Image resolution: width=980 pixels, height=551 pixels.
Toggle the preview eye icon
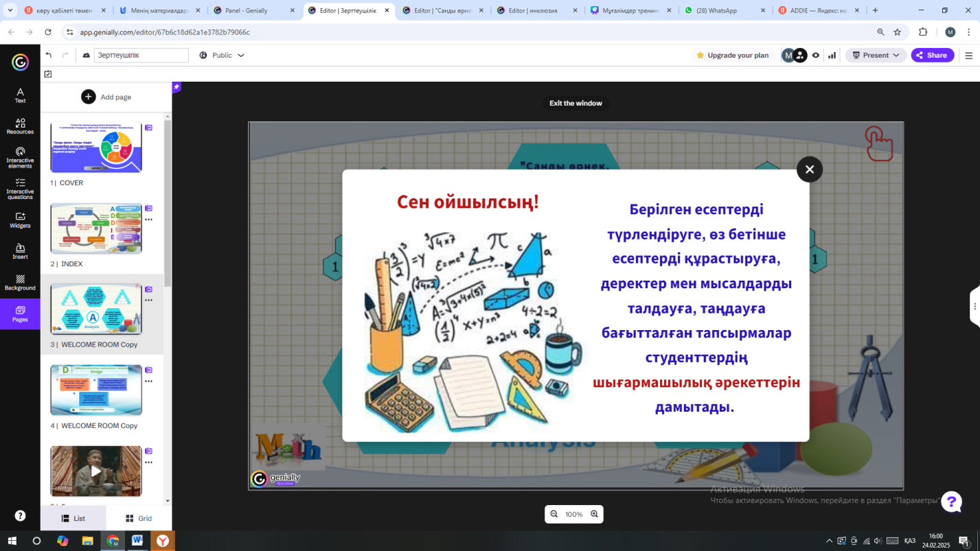click(x=815, y=56)
